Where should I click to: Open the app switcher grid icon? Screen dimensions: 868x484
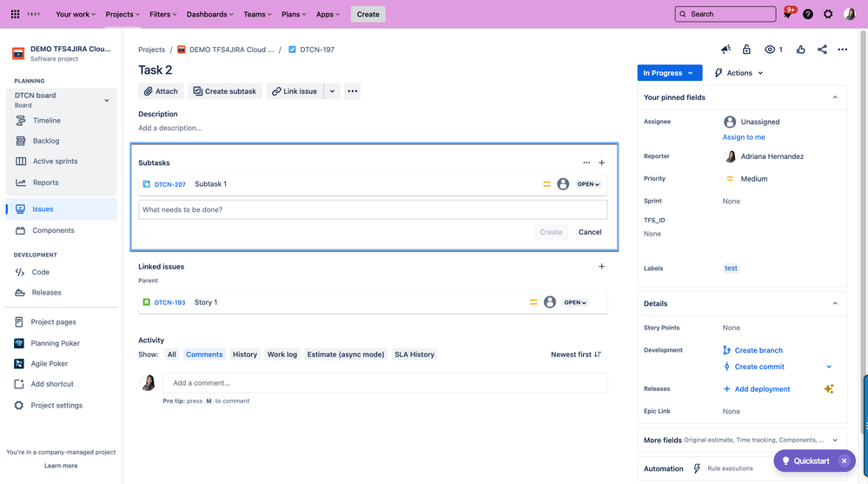(15, 14)
